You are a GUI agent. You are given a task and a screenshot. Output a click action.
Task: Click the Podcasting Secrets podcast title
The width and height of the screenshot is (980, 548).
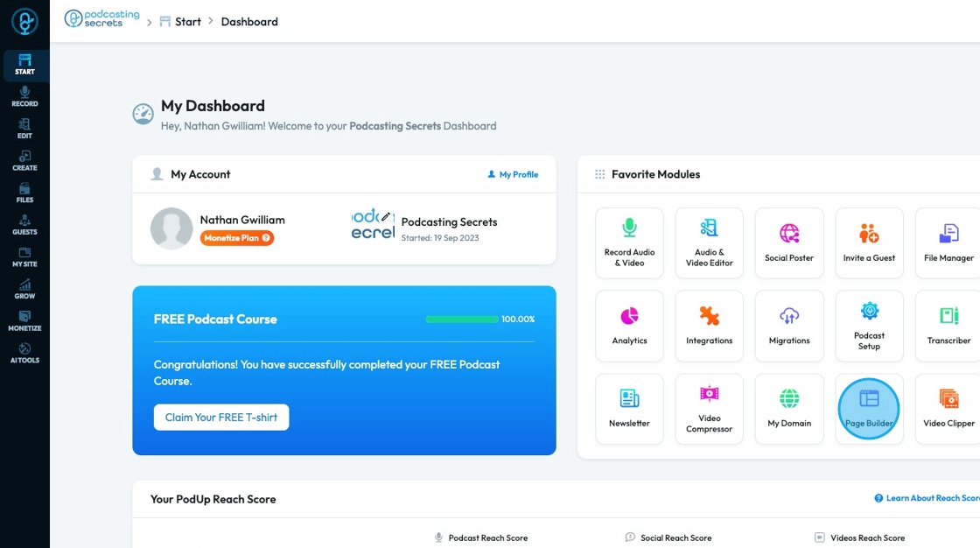(x=450, y=222)
